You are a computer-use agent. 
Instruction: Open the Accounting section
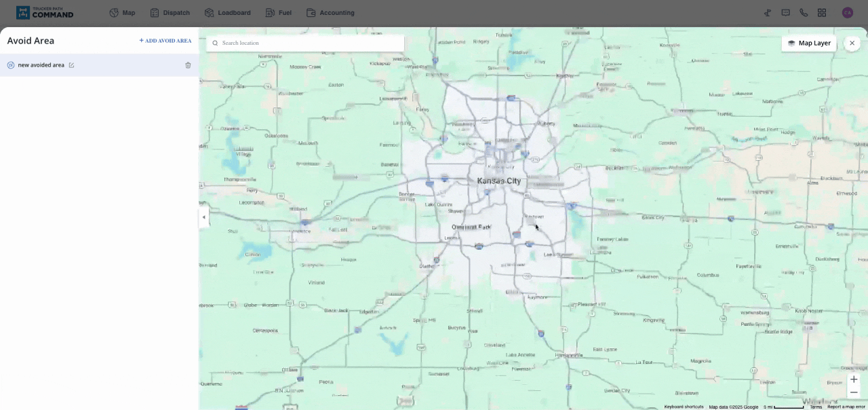coord(330,12)
